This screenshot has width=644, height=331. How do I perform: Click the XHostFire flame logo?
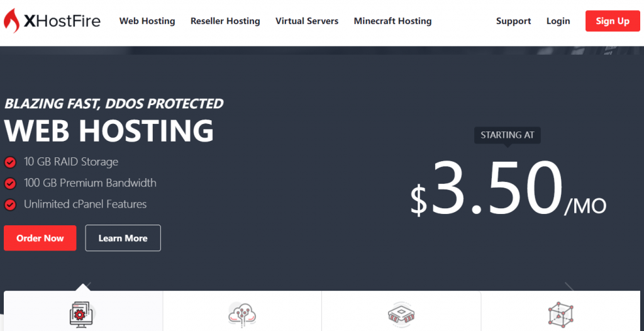pyautogui.click(x=11, y=21)
